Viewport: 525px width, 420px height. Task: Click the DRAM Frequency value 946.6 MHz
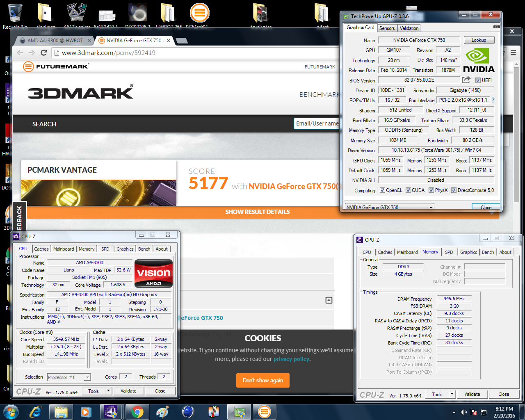pyautogui.click(x=454, y=299)
